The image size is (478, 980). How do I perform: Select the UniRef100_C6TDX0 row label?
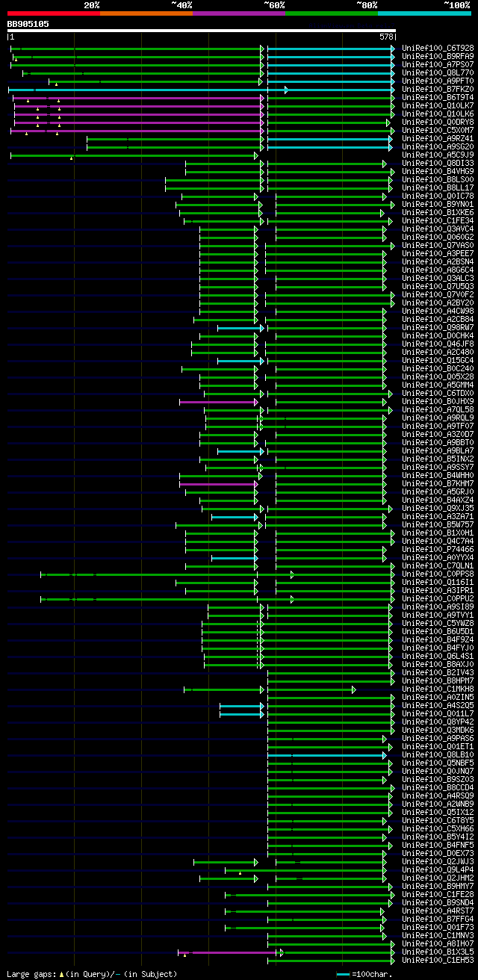pos(438,393)
